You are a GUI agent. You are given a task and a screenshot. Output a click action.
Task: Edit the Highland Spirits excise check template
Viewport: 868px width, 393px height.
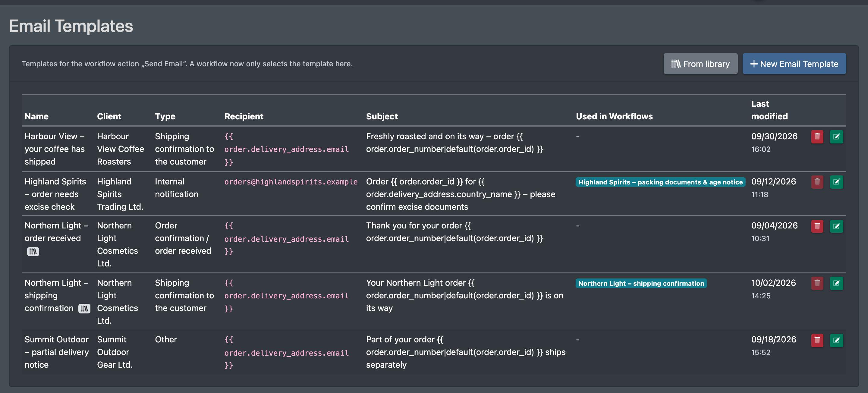coord(836,182)
